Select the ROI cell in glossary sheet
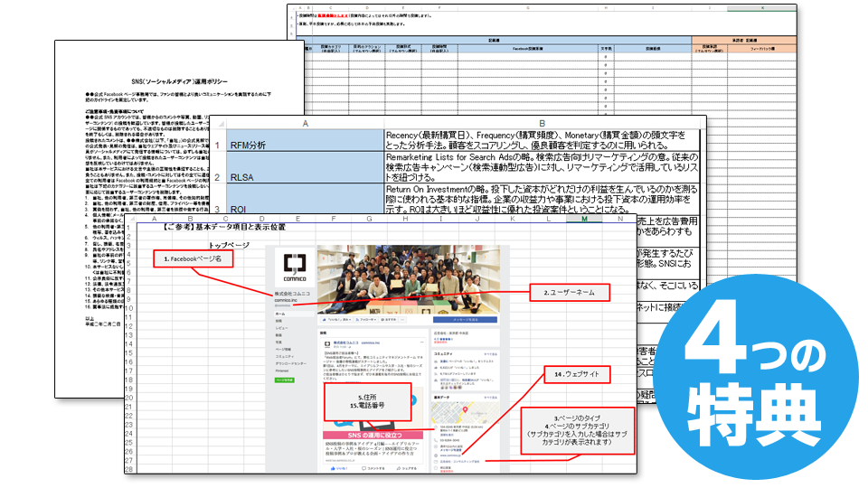This screenshot has height=488, width=868. 305,199
